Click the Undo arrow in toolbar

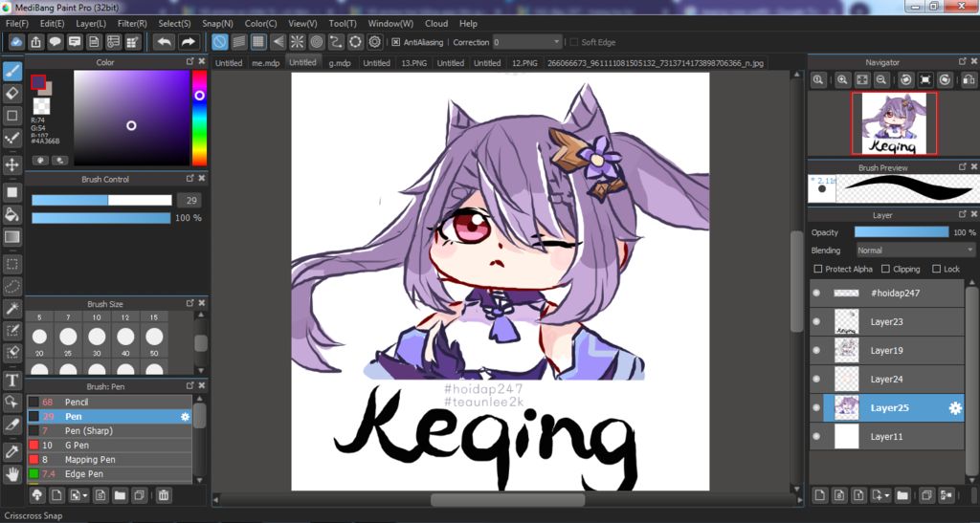click(x=165, y=42)
